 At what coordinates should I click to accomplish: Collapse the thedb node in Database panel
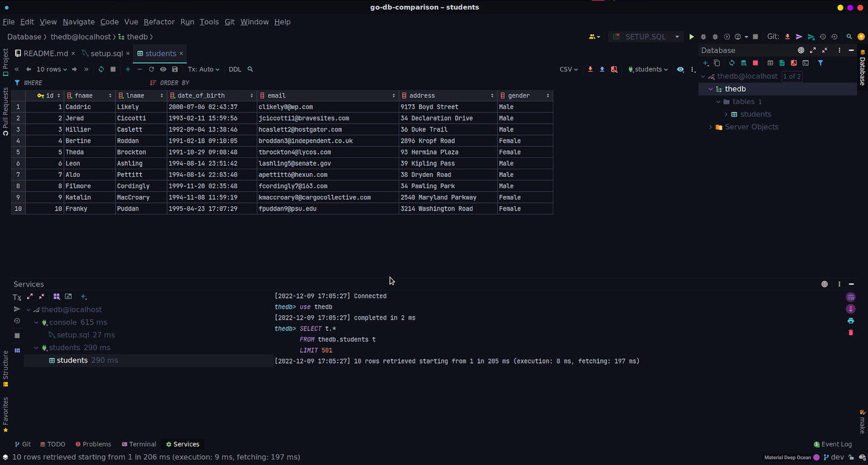710,89
